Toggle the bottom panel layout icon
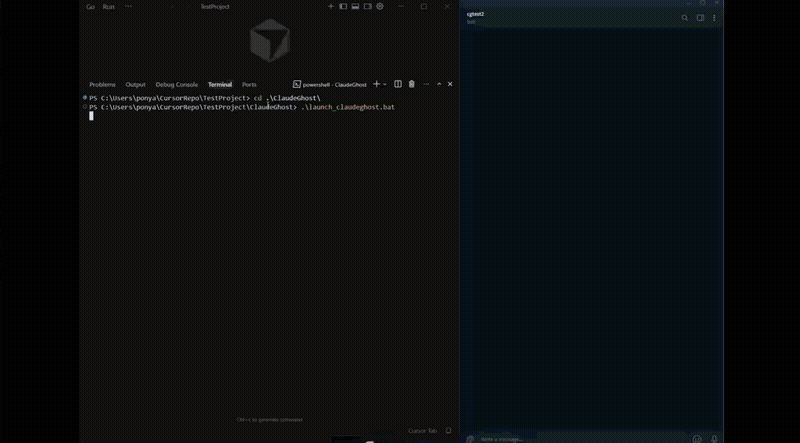 click(355, 7)
